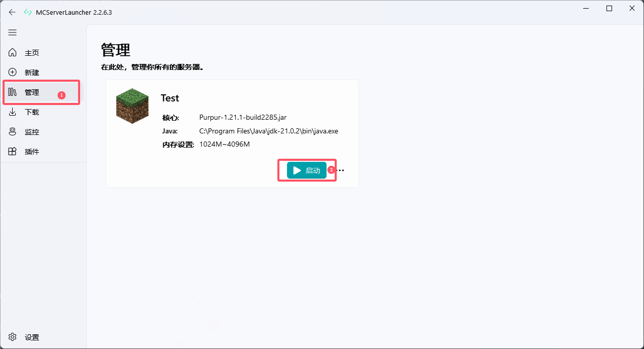This screenshot has width=644, height=349.
Task: Maximize the MCServerLauncher window
Action: click(x=610, y=9)
